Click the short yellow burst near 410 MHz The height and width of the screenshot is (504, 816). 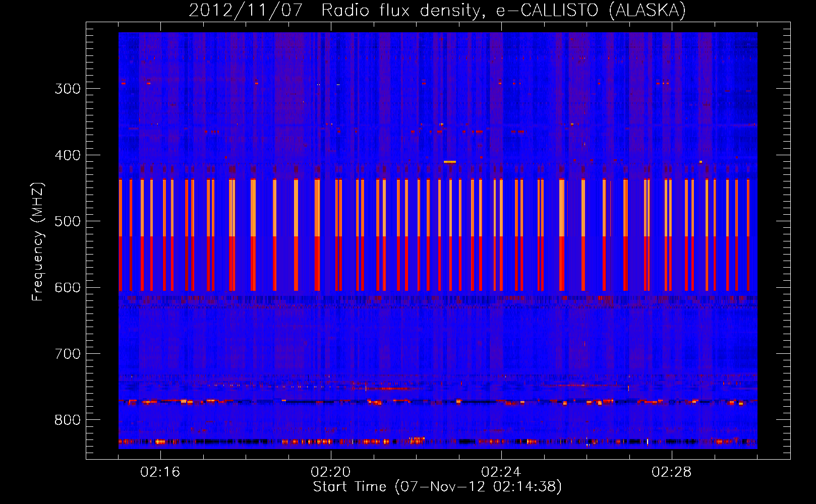pyautogui.click(x=450, y=162)
